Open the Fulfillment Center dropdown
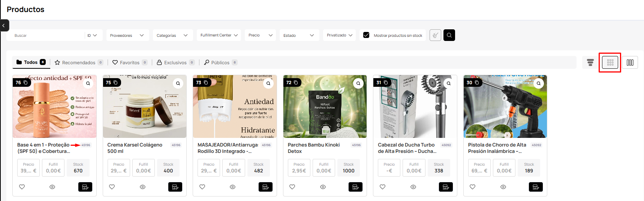Screen dimensions: 644x201 [219, 35]
